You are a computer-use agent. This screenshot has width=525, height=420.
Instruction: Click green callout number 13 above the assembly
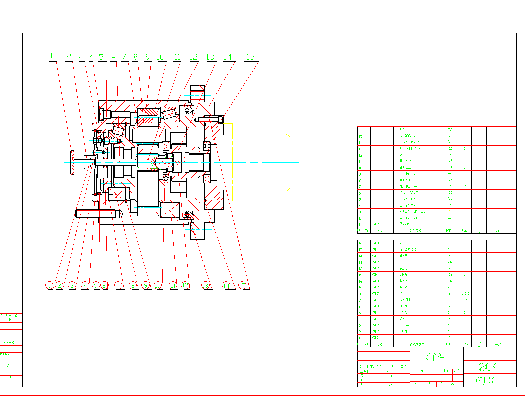(x=210, y=57)
